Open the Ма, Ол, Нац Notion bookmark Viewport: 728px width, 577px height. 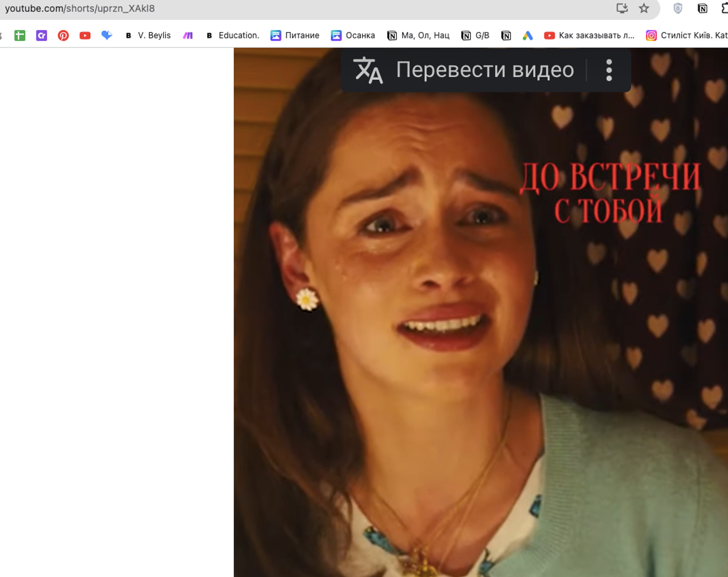pos(418,35)
